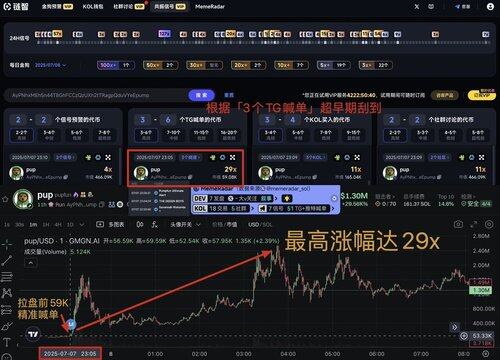Screen dimensions: 500x360
Task: Open the avatar switch dropdown
Action: click(185, 225)
